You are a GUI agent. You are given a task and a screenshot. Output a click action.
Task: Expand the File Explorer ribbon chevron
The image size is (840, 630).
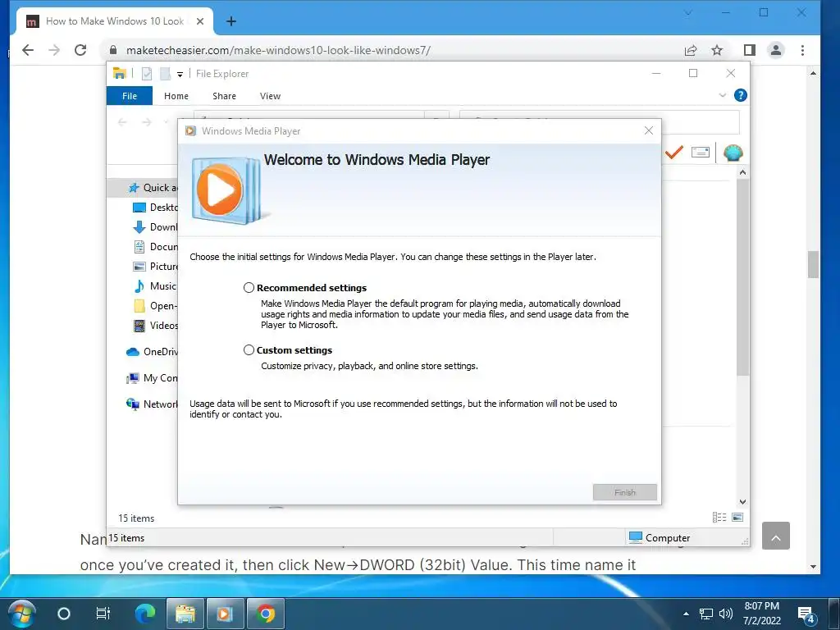click(x=722, y=95)
